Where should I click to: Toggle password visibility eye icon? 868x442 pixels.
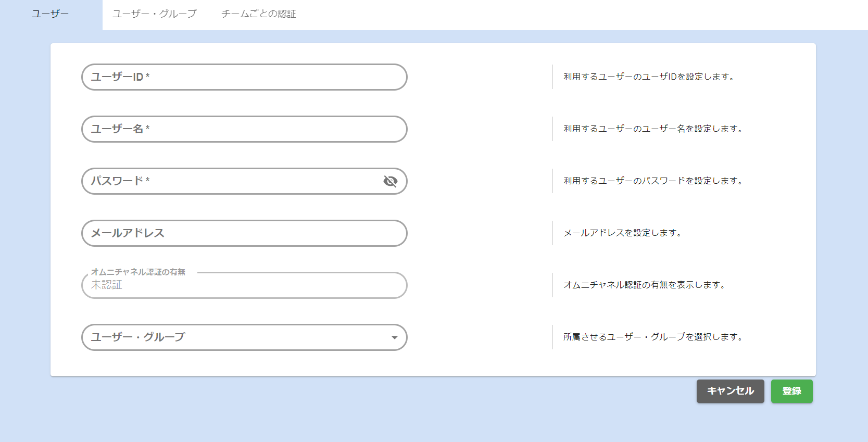(390, 181)
